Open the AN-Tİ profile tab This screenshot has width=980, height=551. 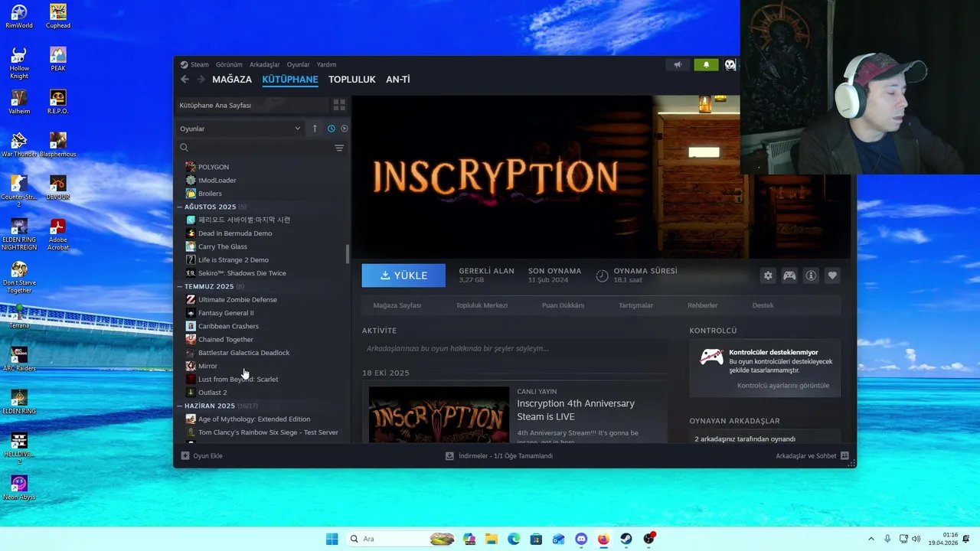[x=398, y=80]
